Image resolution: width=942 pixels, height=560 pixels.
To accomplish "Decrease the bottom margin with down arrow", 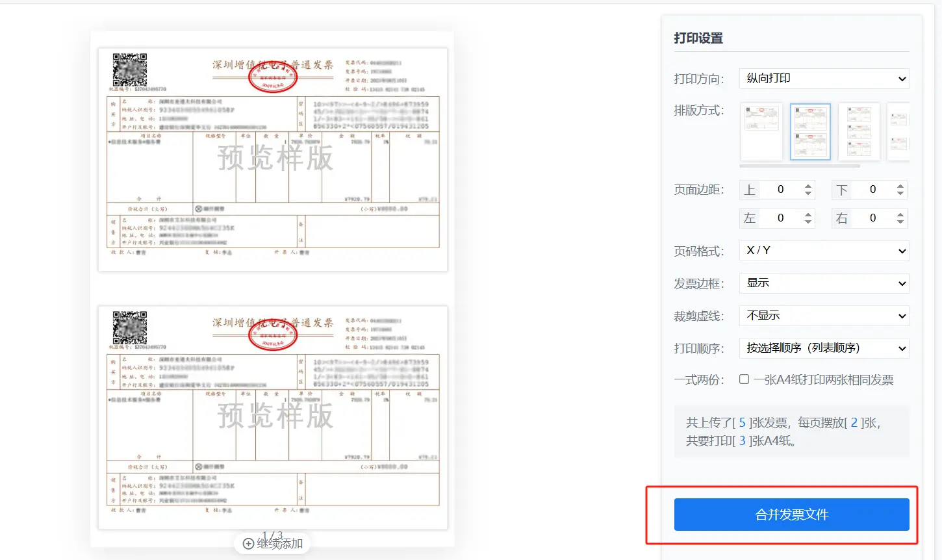I will click(x=900, y=194).
